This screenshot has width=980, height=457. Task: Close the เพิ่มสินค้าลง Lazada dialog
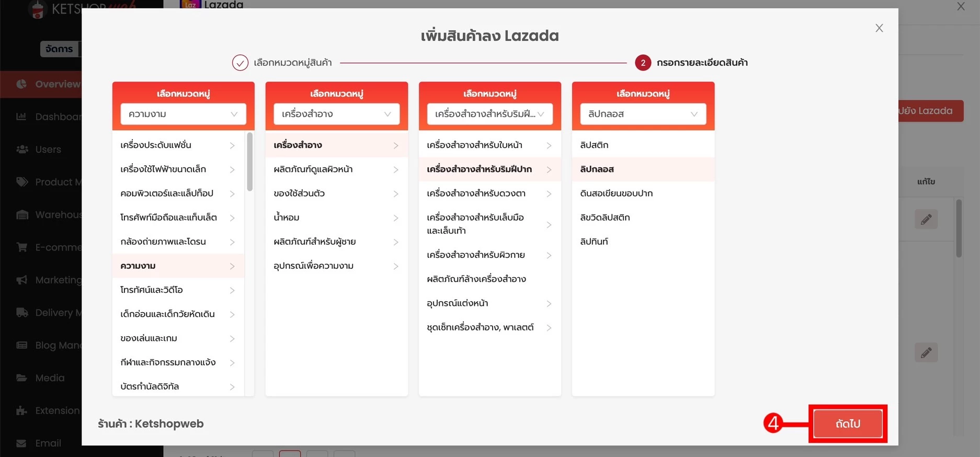point(879,28)
